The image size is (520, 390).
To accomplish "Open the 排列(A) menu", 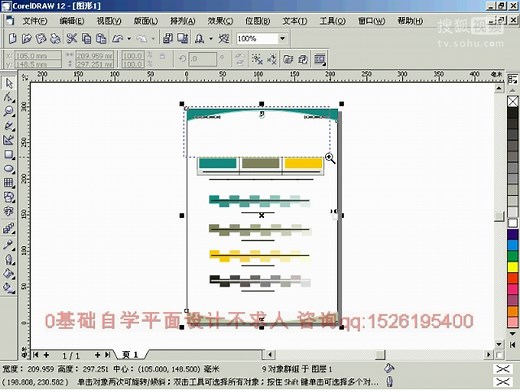I will pos(183,21).
